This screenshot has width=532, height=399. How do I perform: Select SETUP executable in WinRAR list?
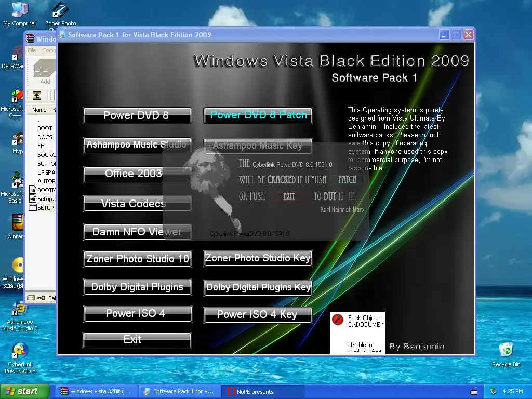click(43, 208)
